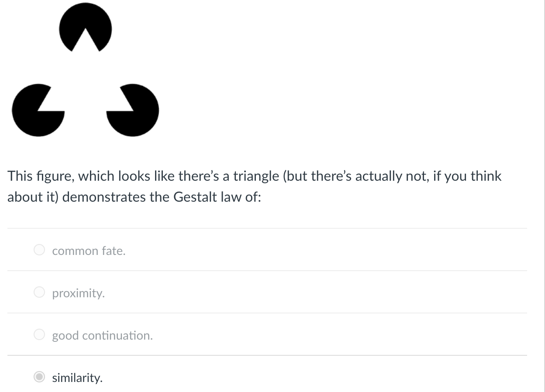Click the empty circle beside "proximity."
545x392 pixels.
(39, 292)
